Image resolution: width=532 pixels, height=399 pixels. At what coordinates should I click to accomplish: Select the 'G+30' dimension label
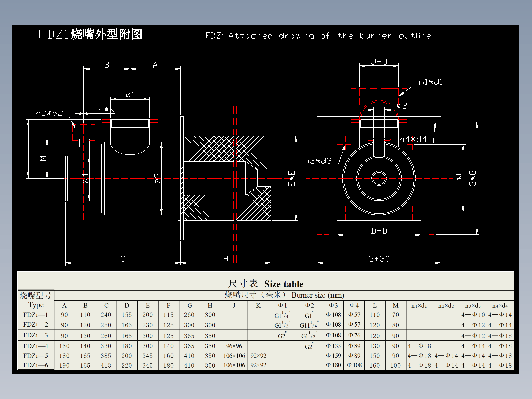(x=379, y=259)
